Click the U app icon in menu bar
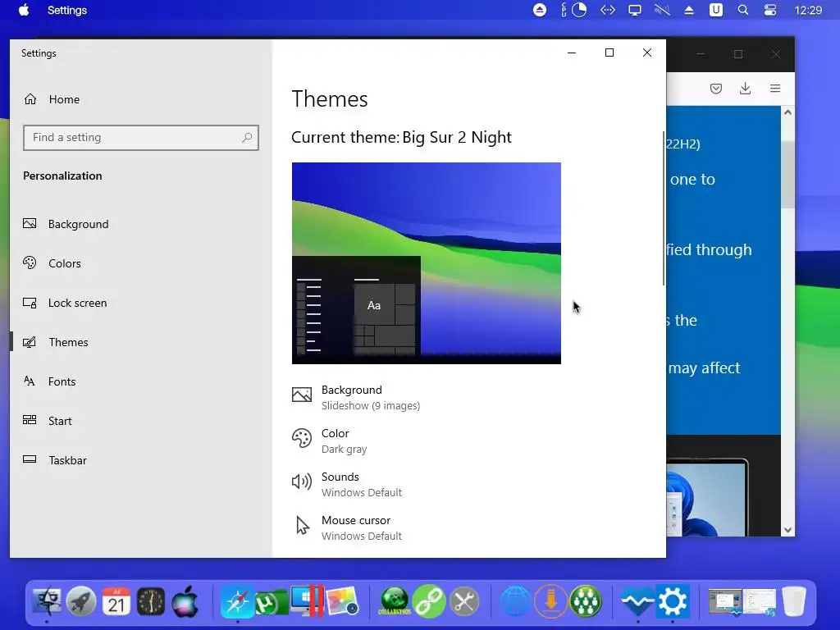The height and width of the screenshot is (630, 840). (x=715, y=10)
